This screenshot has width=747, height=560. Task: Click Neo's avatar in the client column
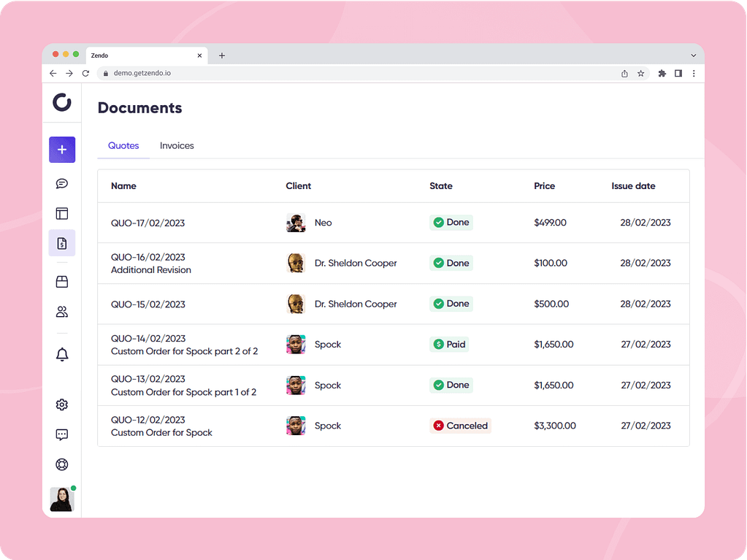[x=296, y=223]
